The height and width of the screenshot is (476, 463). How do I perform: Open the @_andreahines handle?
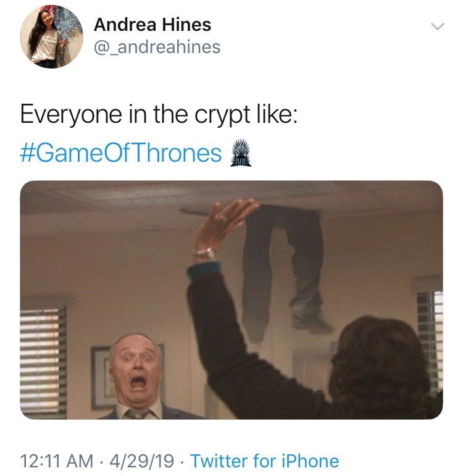tap(157, 48)
